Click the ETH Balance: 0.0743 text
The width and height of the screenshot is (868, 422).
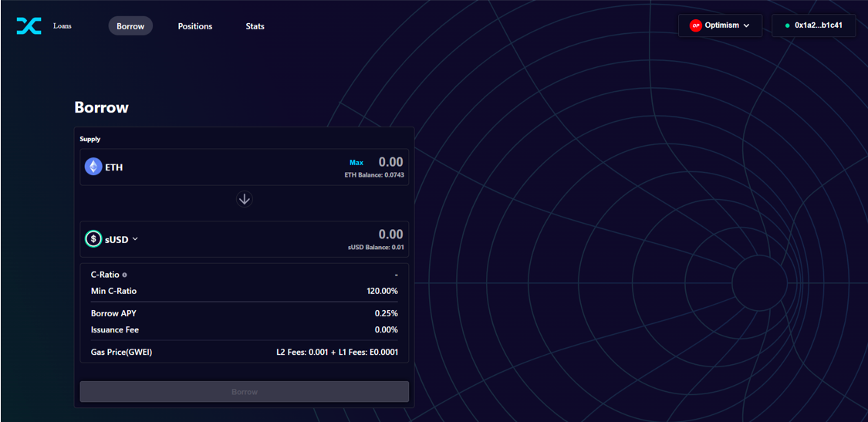point(373,175)
